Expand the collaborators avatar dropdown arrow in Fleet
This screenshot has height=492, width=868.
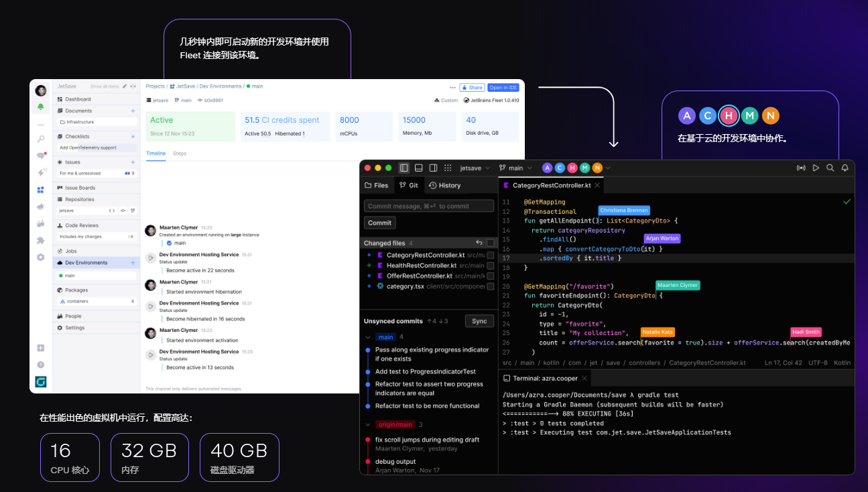(608, 168)
